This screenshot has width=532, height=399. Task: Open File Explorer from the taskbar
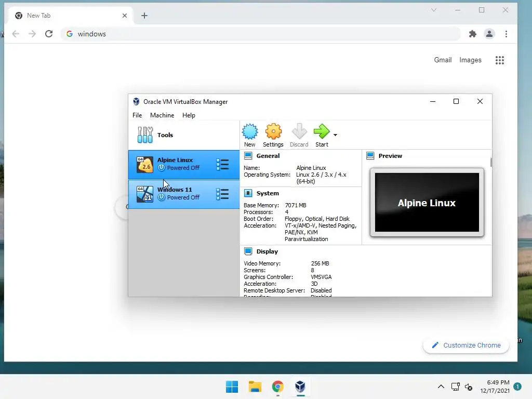(255, 387)
